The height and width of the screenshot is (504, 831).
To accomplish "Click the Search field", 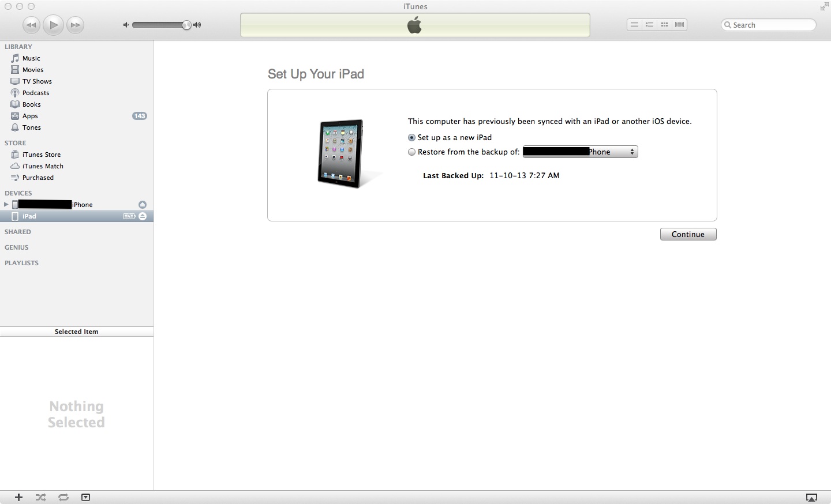I will tap(768, 25).
